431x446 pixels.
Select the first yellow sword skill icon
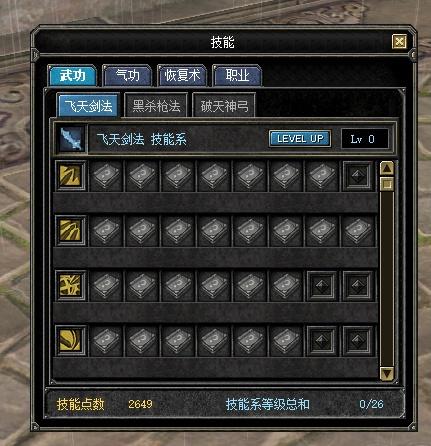coord(70,176)
